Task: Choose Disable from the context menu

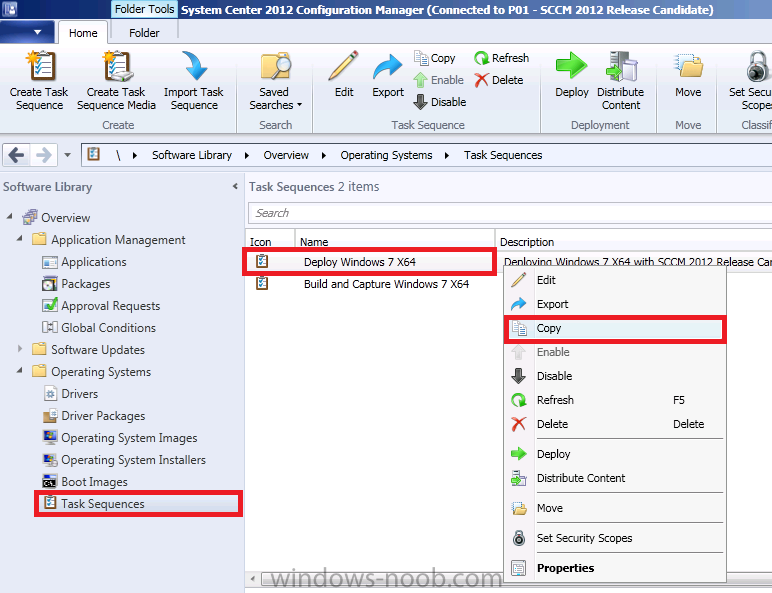Action: pyautogui.click(x=614, y=376)
